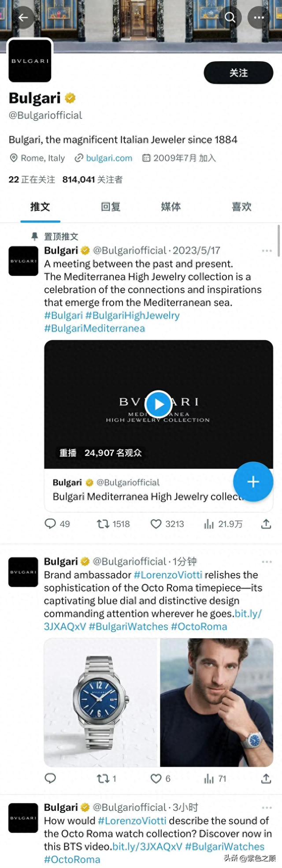Open the profile more-options menu
The width and height of the screenshot is (282, 868).
coord(259,18)
